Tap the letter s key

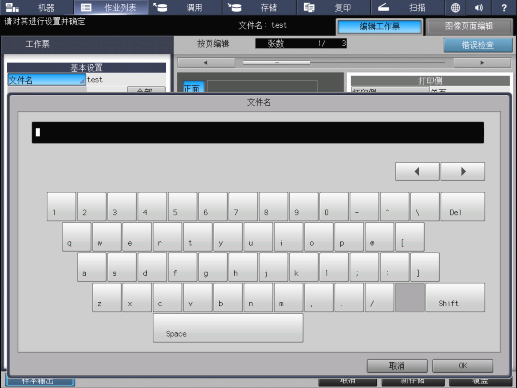tap(122, 267)
